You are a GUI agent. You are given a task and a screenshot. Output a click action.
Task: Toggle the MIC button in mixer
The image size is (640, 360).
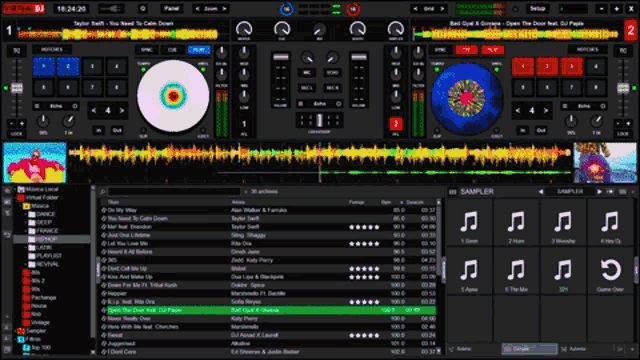pyautogui.click(x=306, y=73)
